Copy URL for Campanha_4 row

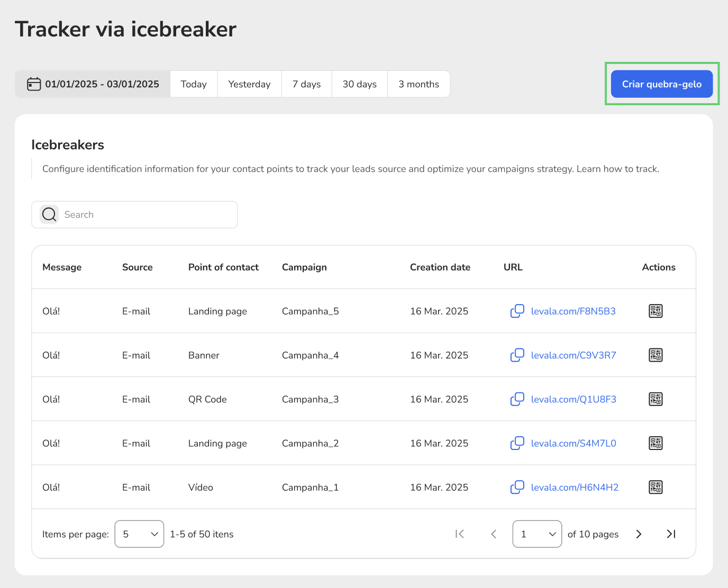[x=517, y=355]
